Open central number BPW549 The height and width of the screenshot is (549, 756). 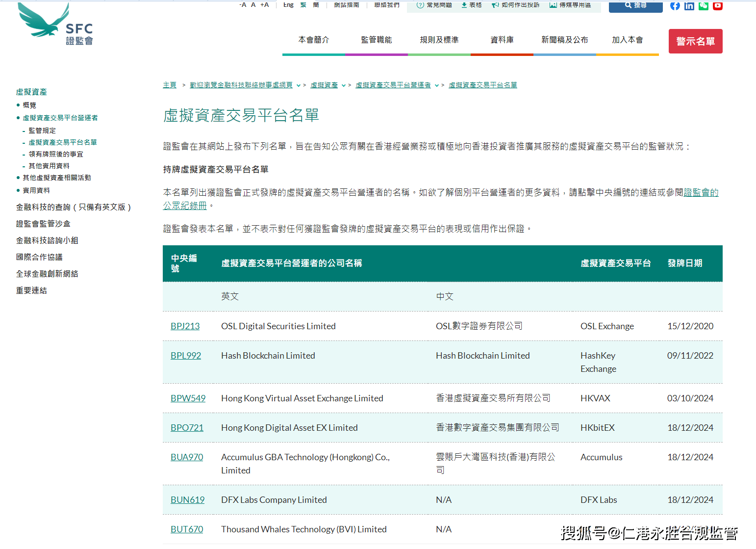[x=188, y=398]
